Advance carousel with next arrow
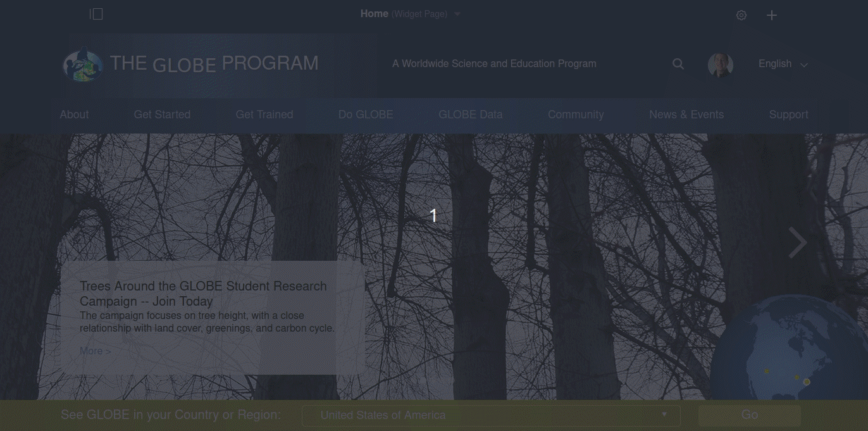The image size is (868, 431). [x=797, y=242]
